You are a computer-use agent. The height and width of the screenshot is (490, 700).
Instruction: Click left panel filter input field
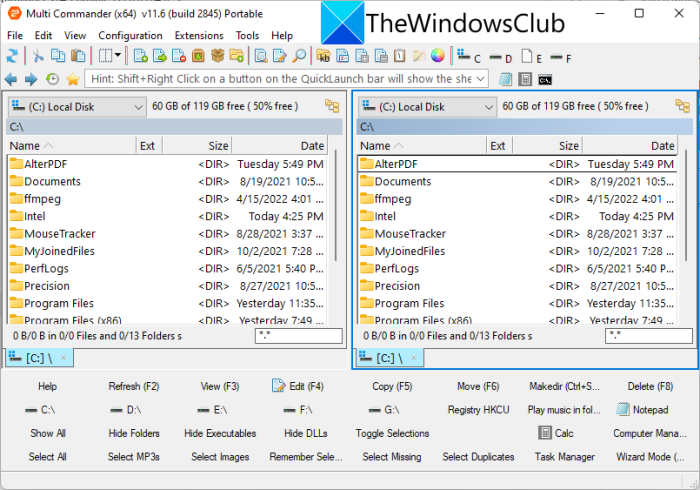tap(299, 336)
